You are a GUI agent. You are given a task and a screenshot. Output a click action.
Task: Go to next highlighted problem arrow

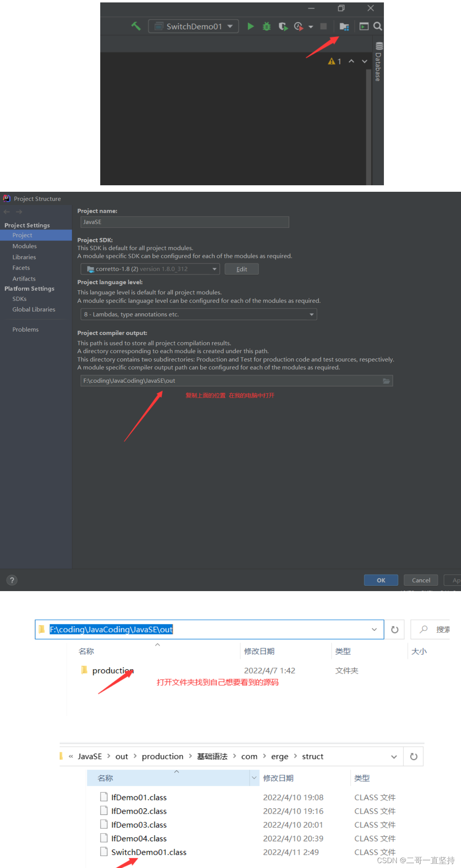point(364,61)
